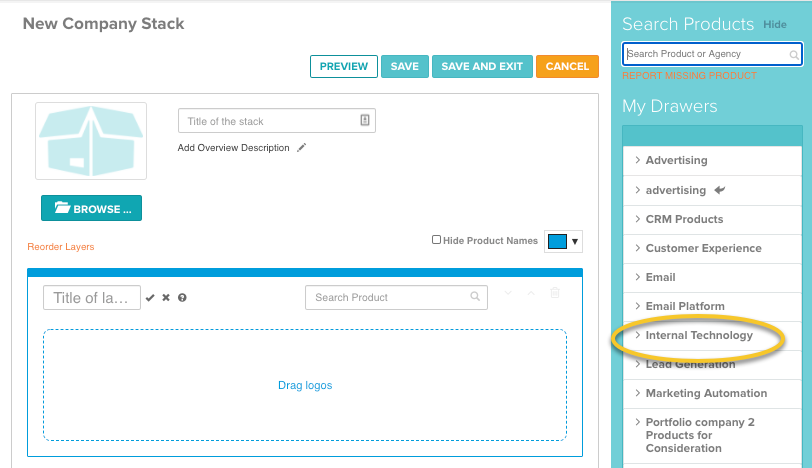Click the PREVIEW button

(344, 66)
